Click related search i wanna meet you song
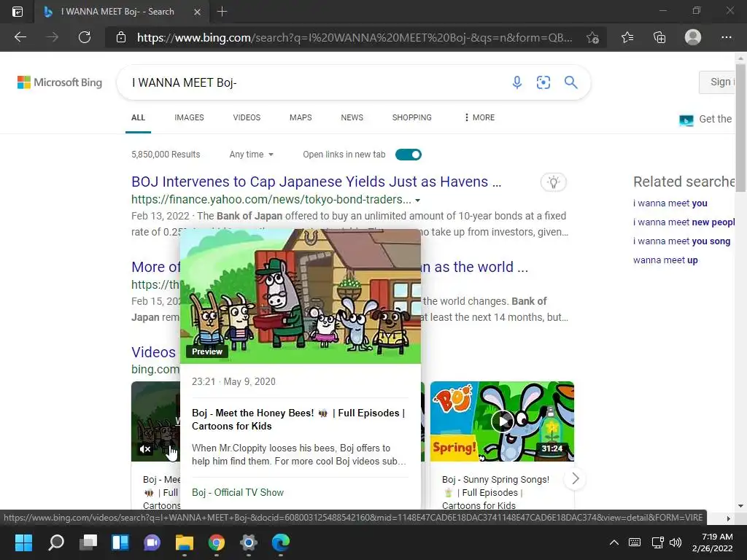This screenshot has width=747, height=560. coord(682,241)
